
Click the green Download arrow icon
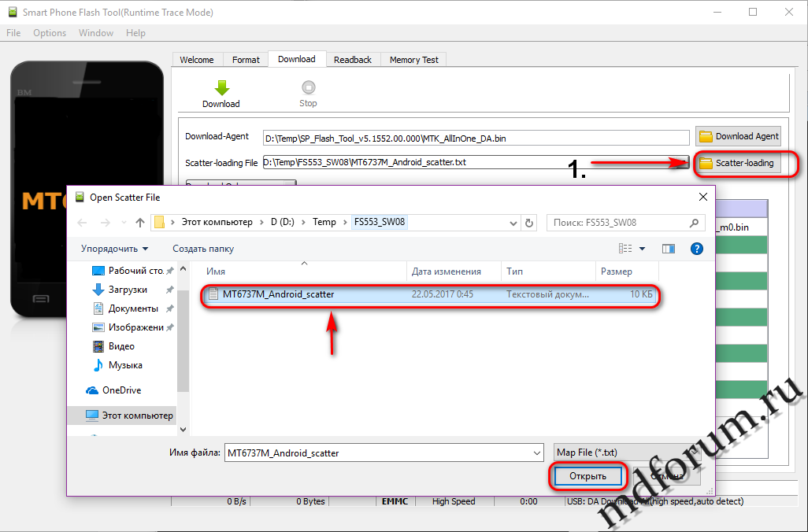pos(221,88)
